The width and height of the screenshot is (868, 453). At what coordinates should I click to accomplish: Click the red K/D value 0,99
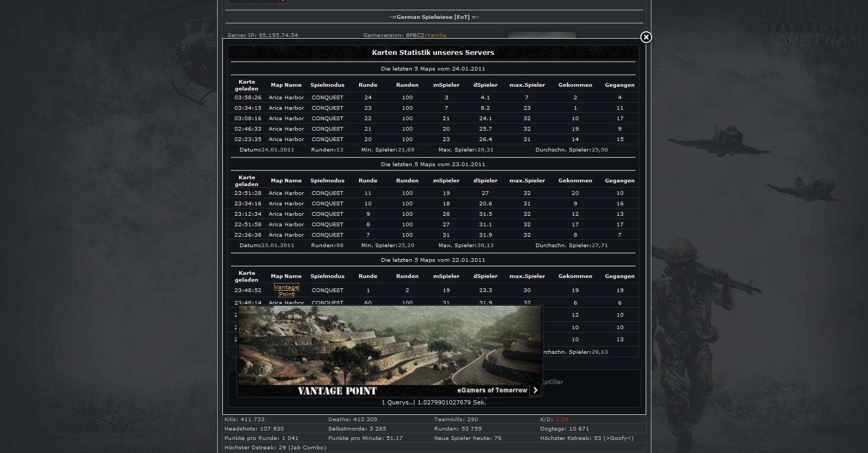[x=562, y=420]
